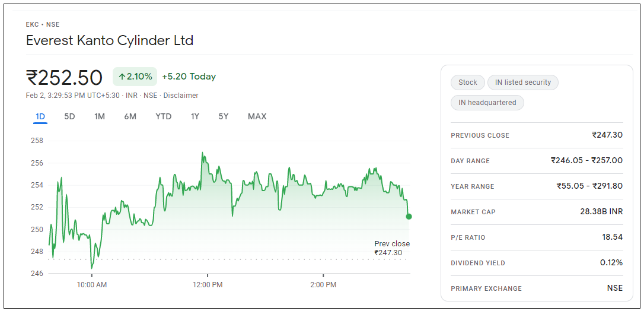
Task: Click the Prev close ₹247.30 chart annotation
Action: pyautogui.click(x=392, y=248)
